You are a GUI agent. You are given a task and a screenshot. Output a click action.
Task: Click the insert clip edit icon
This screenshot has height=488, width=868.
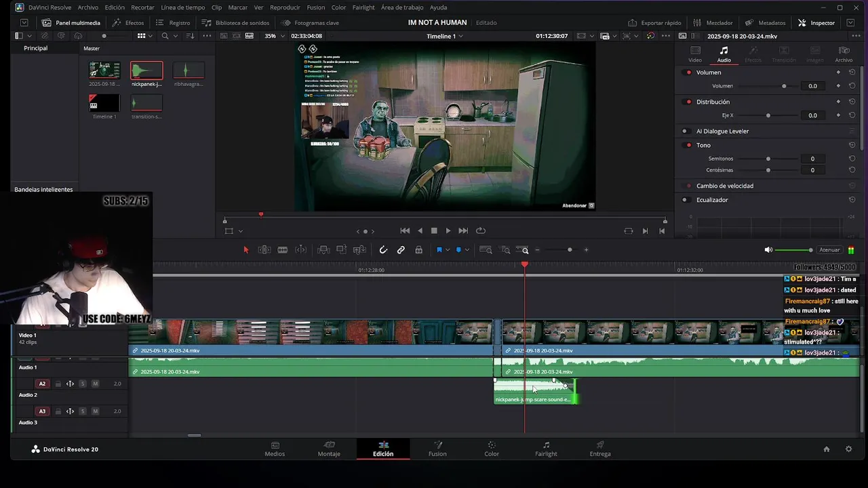[x=323, y=250]
